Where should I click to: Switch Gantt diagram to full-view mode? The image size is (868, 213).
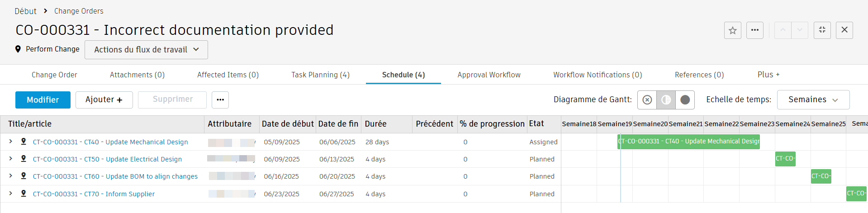685,100
